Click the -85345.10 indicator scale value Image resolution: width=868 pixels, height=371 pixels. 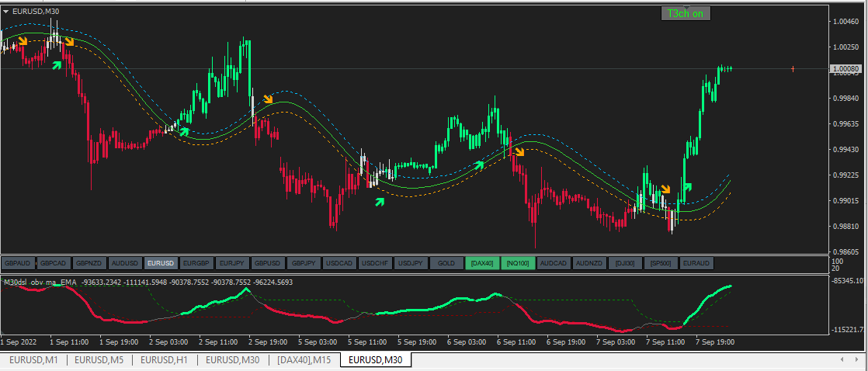[848, 281]
